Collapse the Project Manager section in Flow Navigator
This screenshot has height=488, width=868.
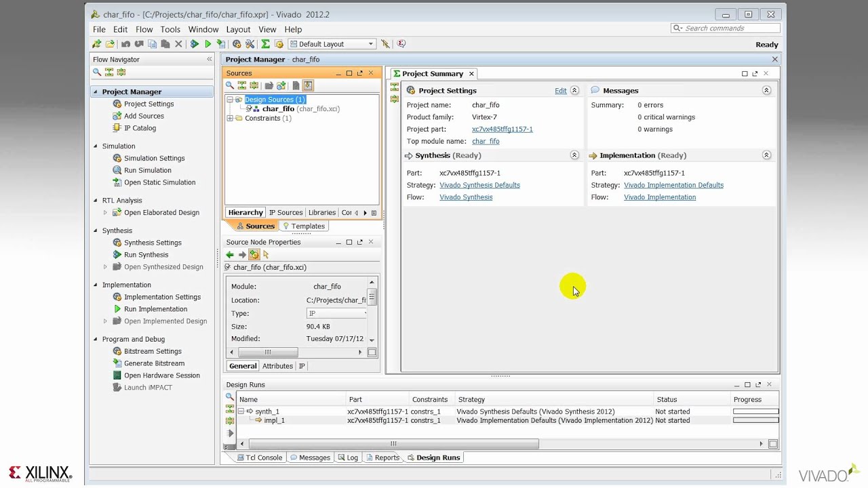tap(95, 91)
